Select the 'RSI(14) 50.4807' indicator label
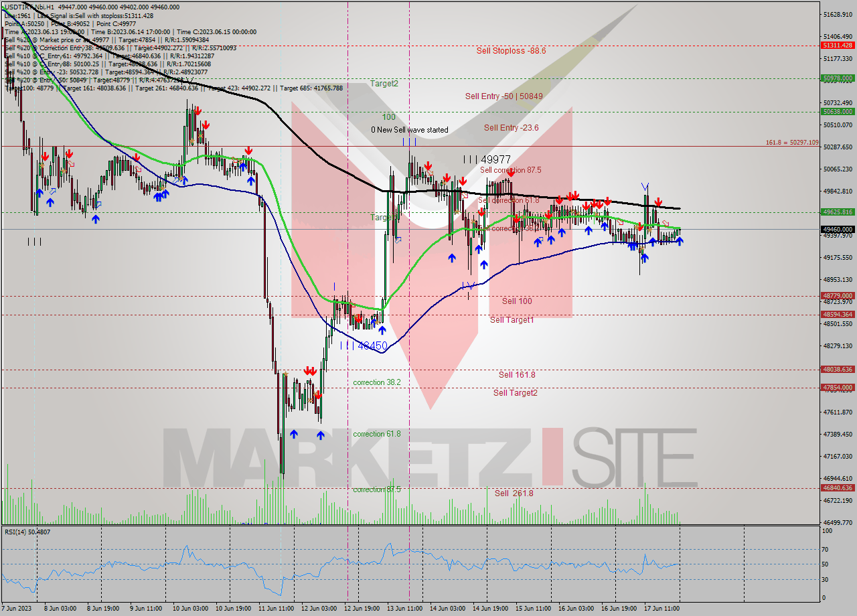 tap(27, 532)
